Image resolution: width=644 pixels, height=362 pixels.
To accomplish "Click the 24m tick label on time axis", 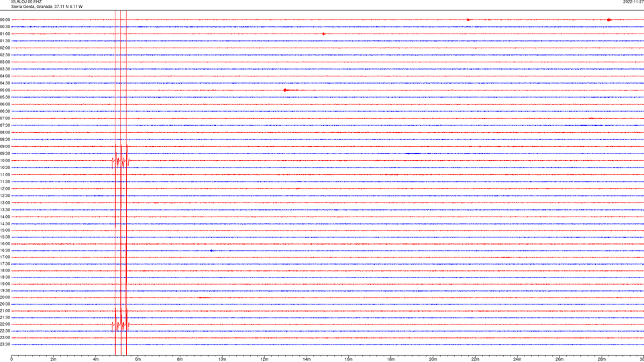I will click(x=517, y=359).
